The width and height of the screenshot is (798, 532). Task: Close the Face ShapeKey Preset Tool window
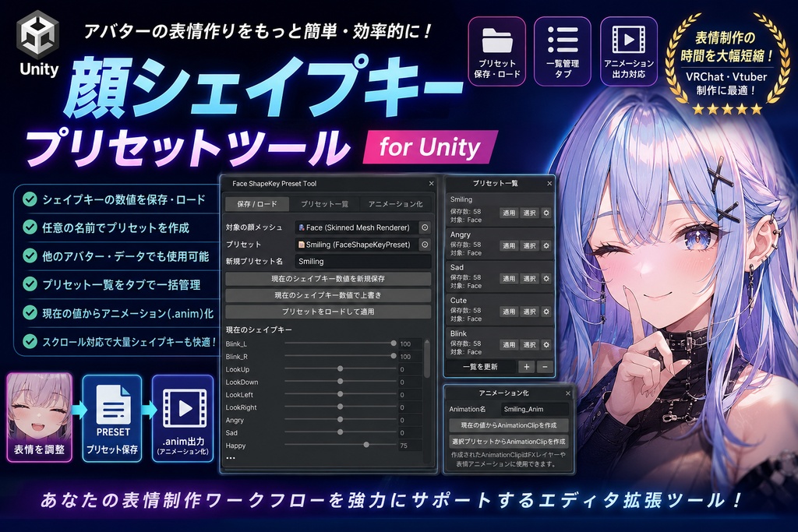tap(431, 184)
